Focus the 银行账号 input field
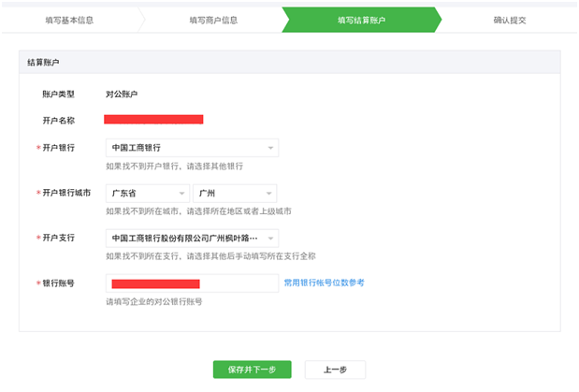This screenshot has width=579, height=392. pyautogui.click(x=193, y=283)
